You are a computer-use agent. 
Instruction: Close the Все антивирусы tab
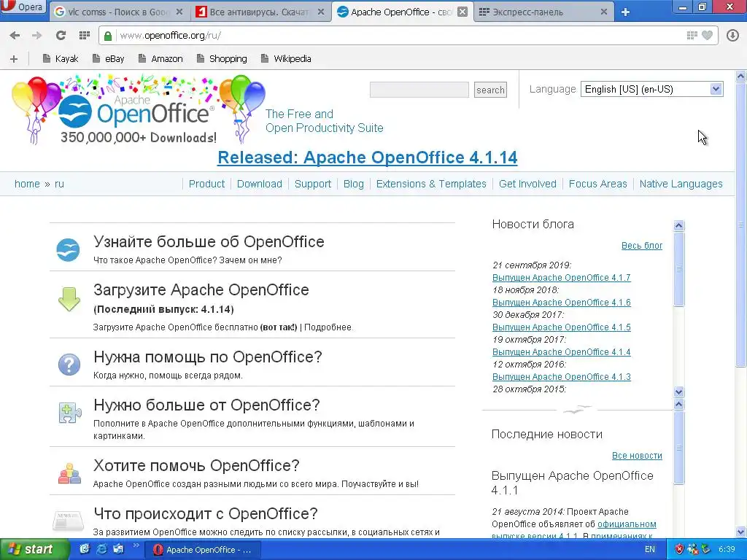[321, 12]
